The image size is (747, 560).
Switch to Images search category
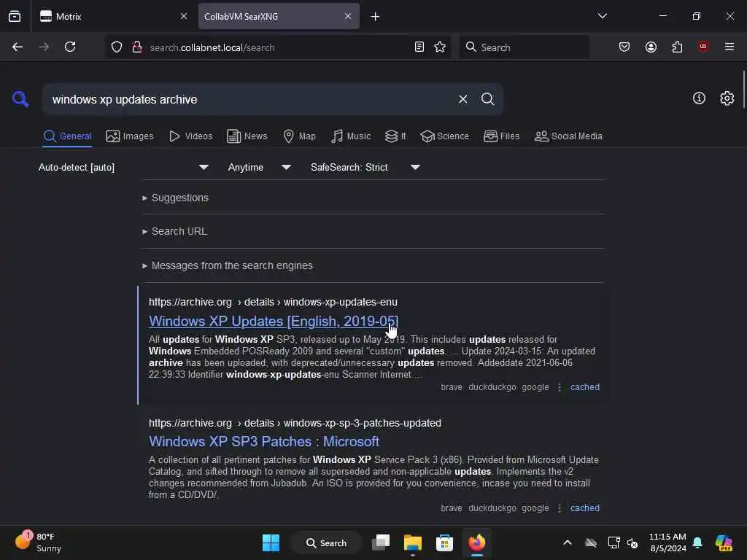pyautogui.click(x=130, y=136)
